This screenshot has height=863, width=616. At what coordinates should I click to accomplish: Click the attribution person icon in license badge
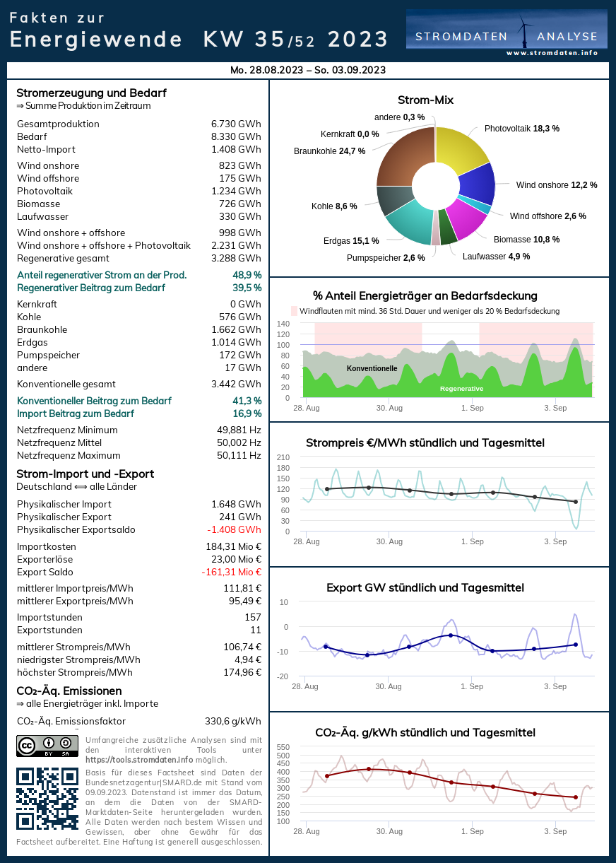coord(49,743)
